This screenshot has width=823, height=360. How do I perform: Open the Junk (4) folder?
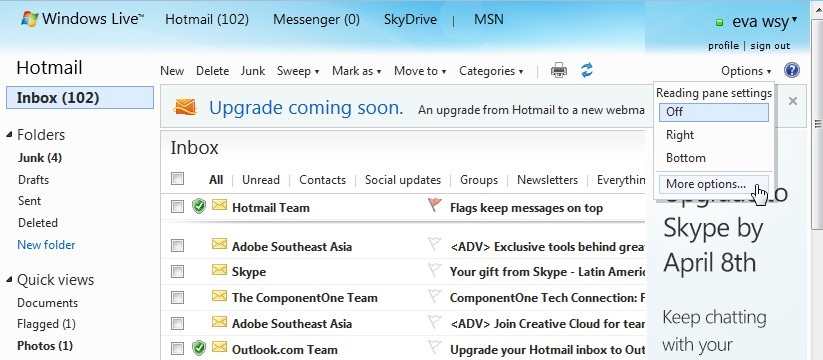[40, 157]
